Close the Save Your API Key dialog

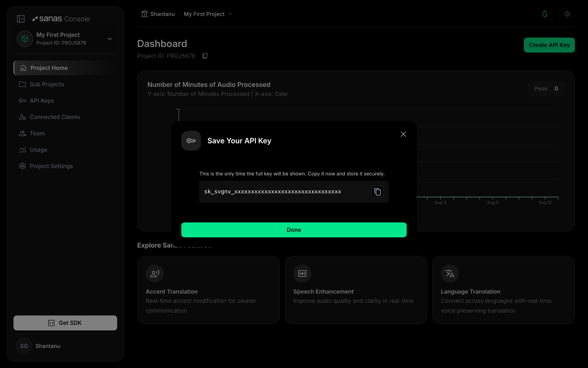tap(403, 134)
